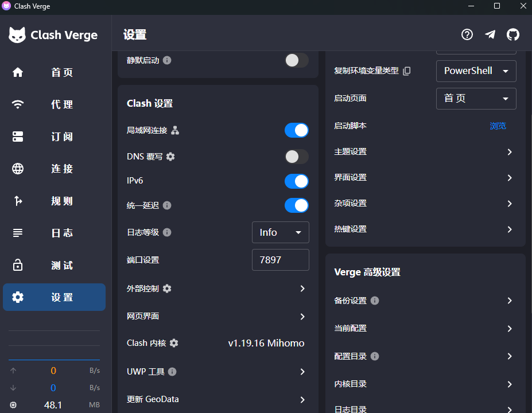The image size is (532, 413).
Task: Click the info icon next to UWP 工具
Action: [x=172, y=372]
